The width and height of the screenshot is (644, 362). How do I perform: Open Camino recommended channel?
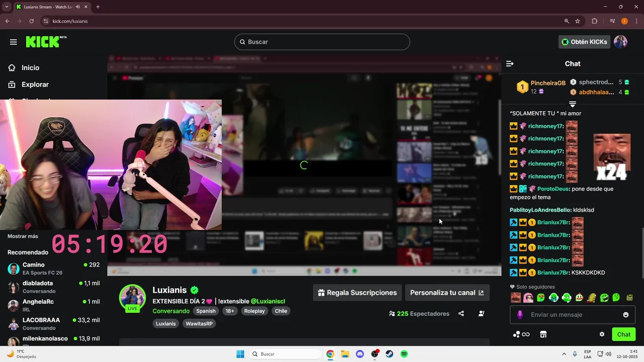[x=53, y=268]
